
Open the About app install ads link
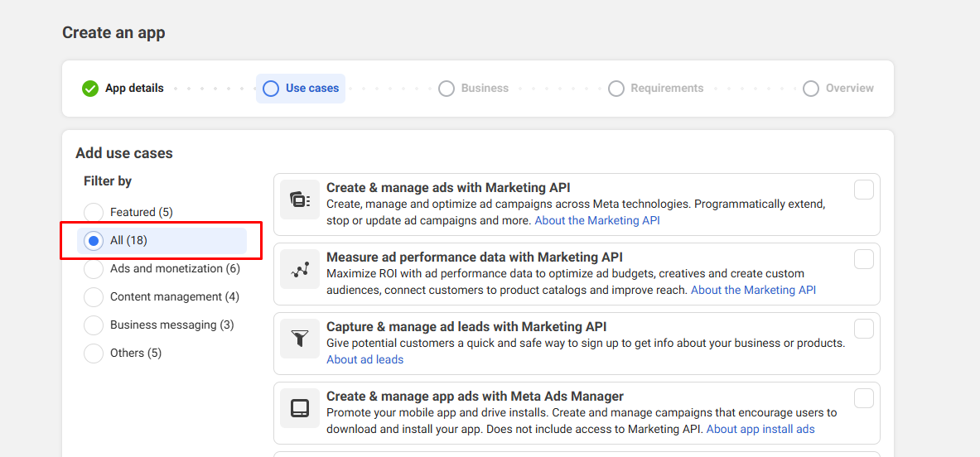(760, 429)
